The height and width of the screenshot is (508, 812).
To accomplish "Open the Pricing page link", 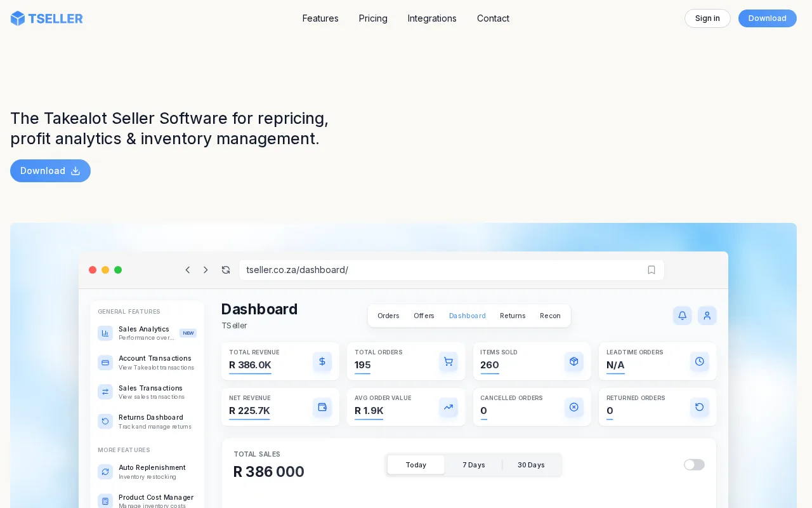I will pos(373,18).
